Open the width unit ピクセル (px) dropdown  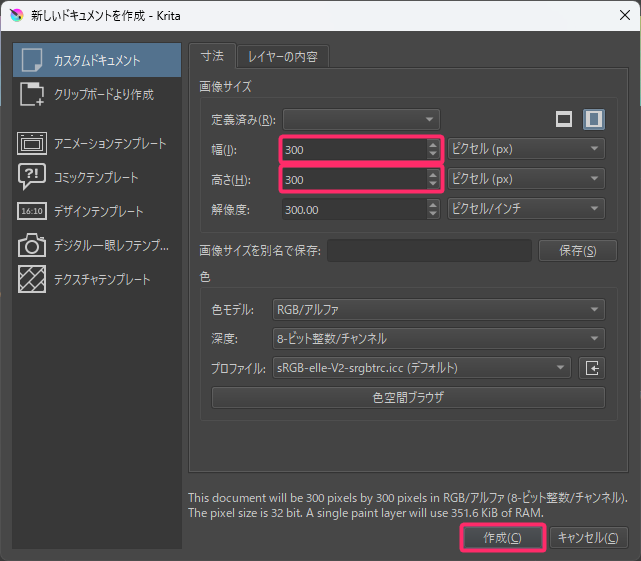[x=526, y=149]
